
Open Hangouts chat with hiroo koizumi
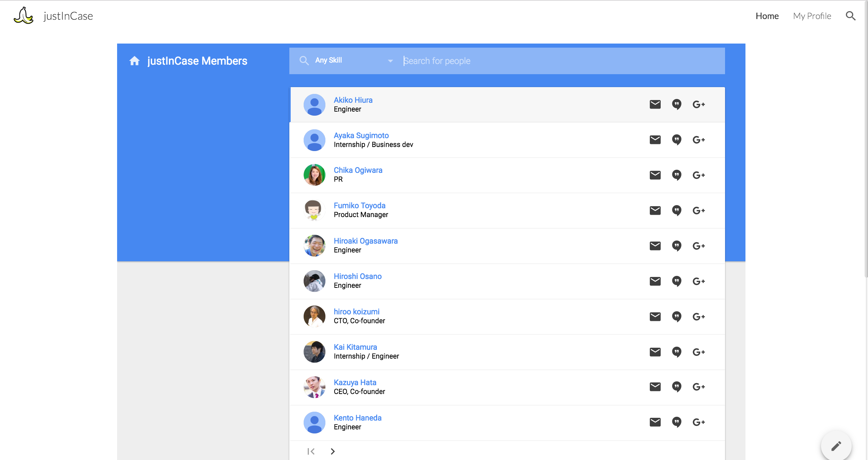pos(677,317)
